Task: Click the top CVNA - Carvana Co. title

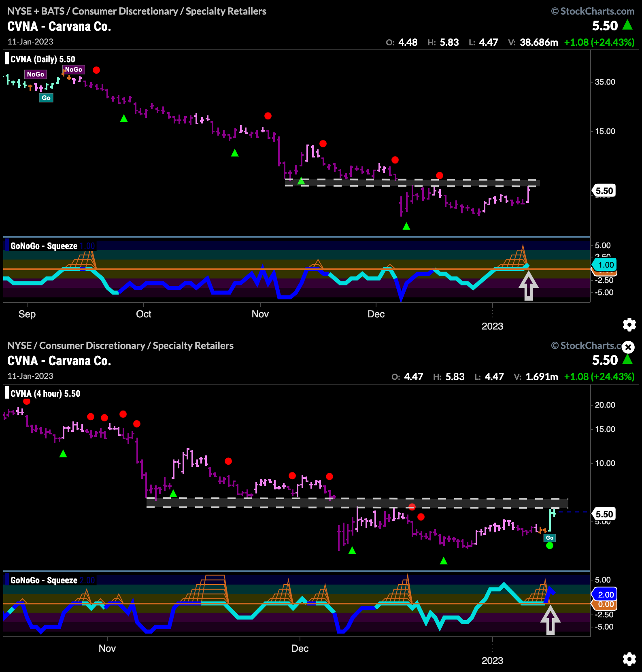Action: coord(59,26)
